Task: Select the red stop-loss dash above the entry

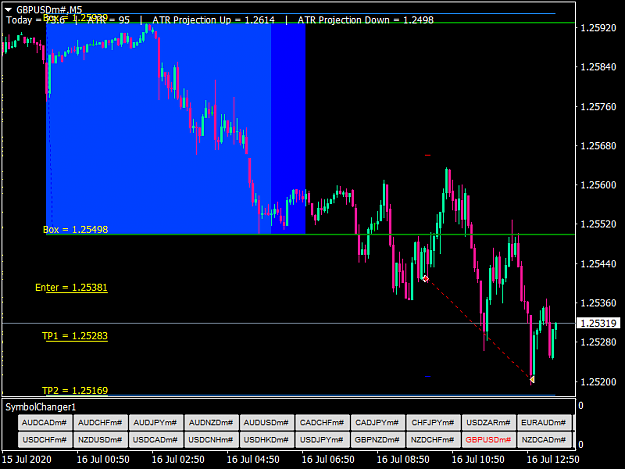Action: click(x=428, y=155)
